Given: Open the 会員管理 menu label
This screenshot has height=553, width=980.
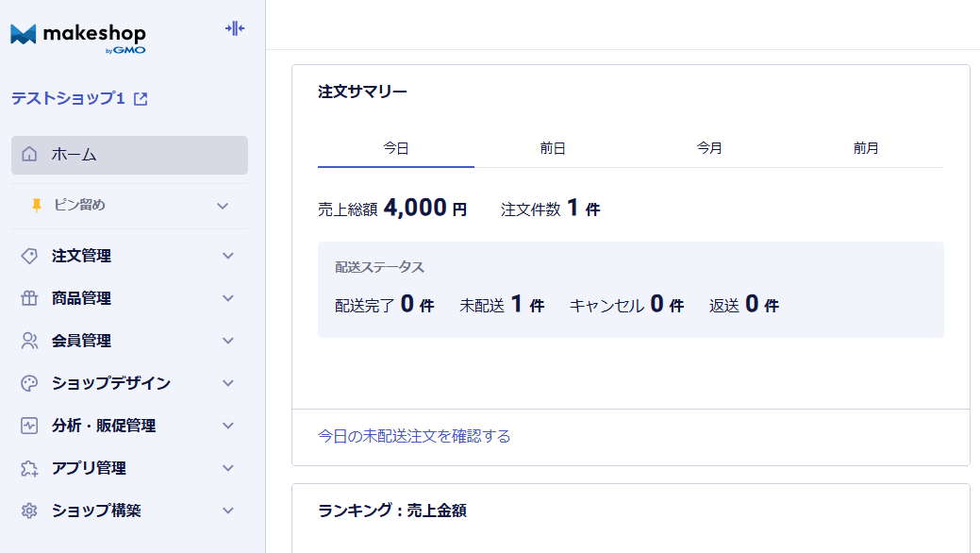Looking at the screenshot, I should point(81,341).
